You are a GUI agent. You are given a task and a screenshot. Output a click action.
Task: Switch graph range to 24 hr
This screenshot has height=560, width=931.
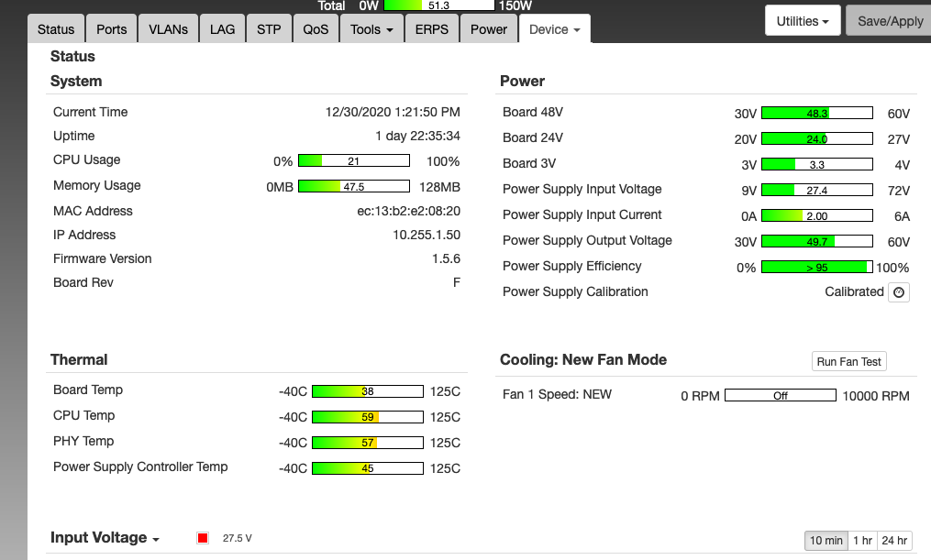coord(894,541)
